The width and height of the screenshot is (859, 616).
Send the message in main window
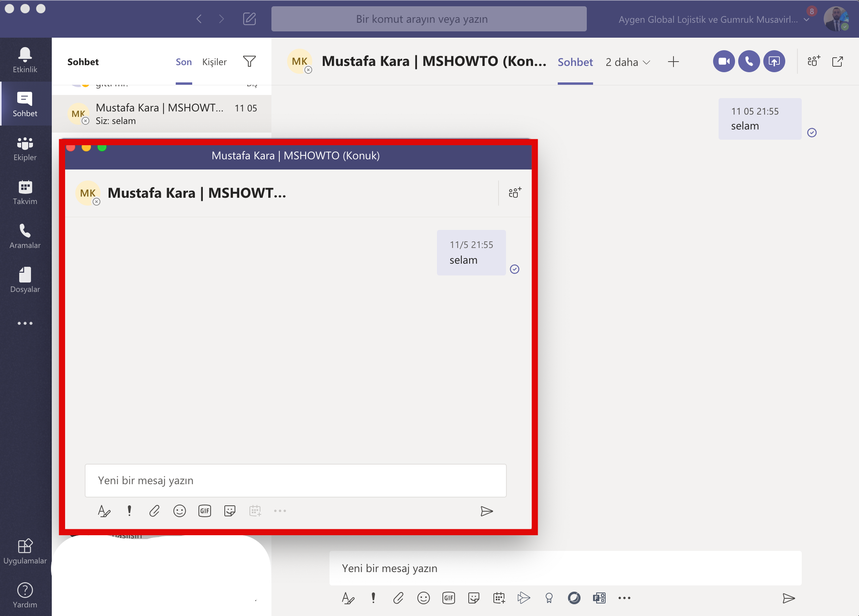[x=788, y=598]
